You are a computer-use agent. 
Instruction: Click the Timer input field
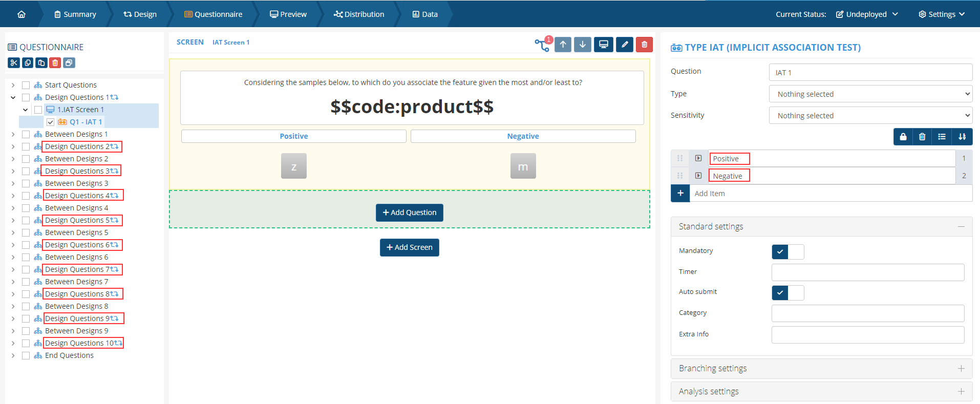(x=867, y=272)
